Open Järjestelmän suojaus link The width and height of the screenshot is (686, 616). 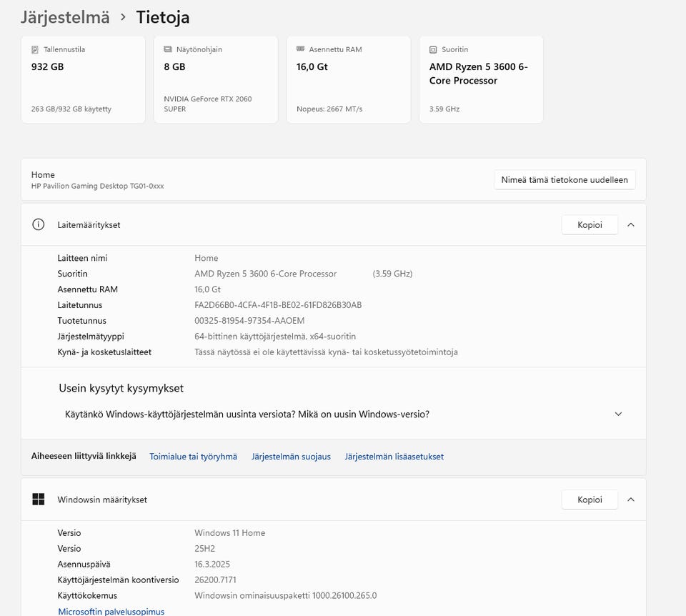pos(291,457)
